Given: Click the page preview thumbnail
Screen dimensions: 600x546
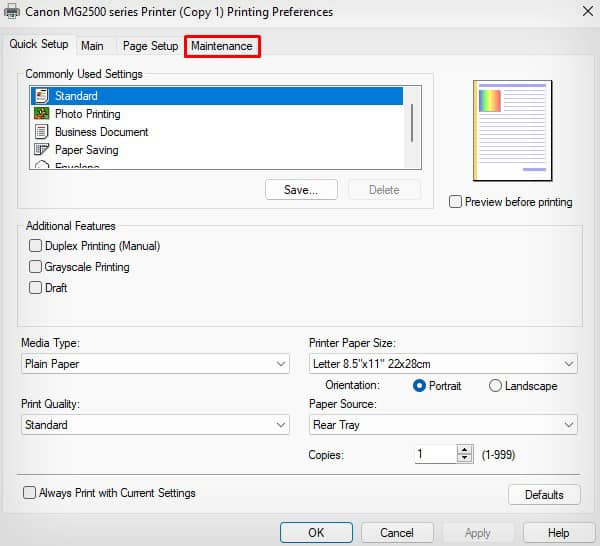Looking at the screenshot, I should 513,130.
